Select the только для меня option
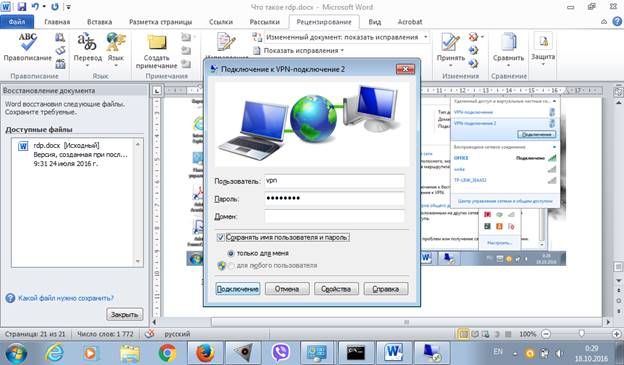The height and width of the screenshot is (365, 624). [x=230, y=253]
